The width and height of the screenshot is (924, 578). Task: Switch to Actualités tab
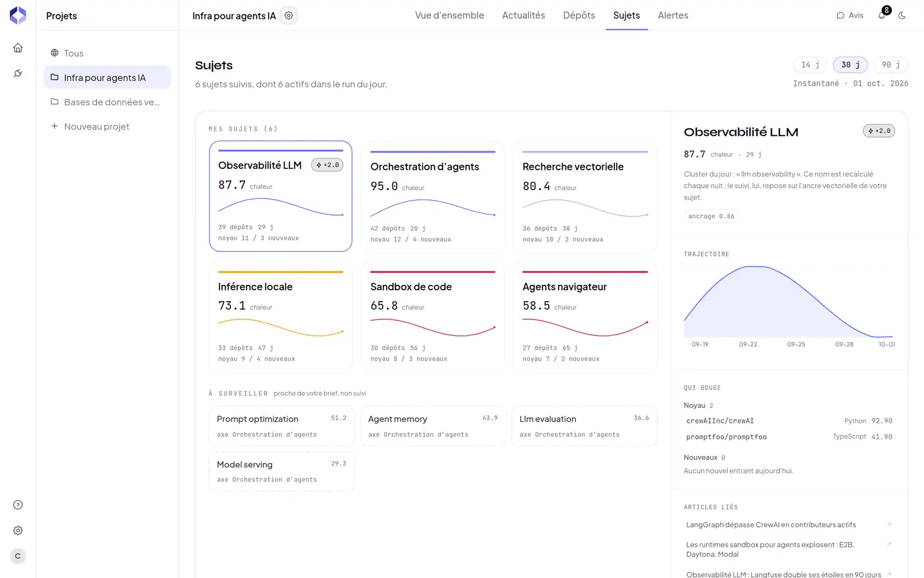(523, 16)
